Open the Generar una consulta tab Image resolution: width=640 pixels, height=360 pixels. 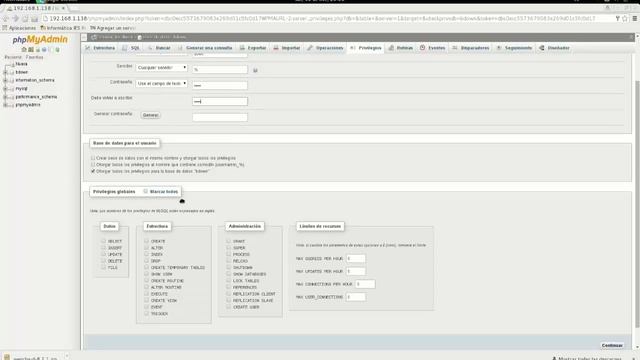pyautogui.click(x=205, y=48)
